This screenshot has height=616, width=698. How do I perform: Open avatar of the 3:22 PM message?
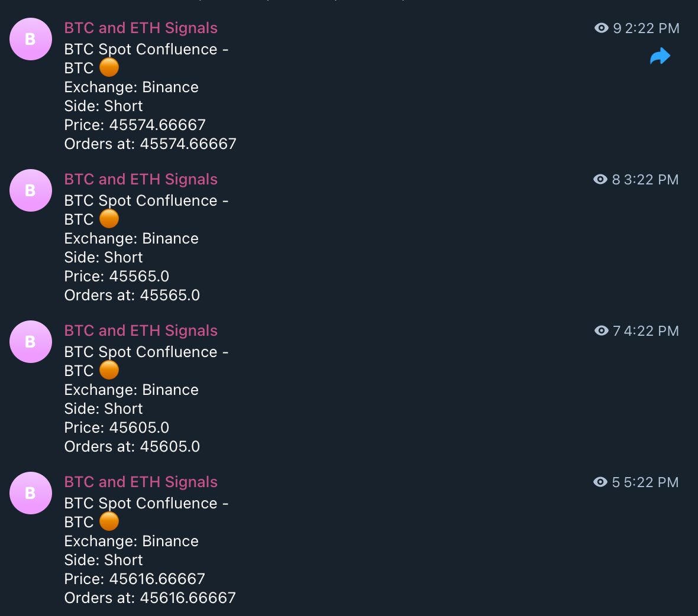click(31, 190)
